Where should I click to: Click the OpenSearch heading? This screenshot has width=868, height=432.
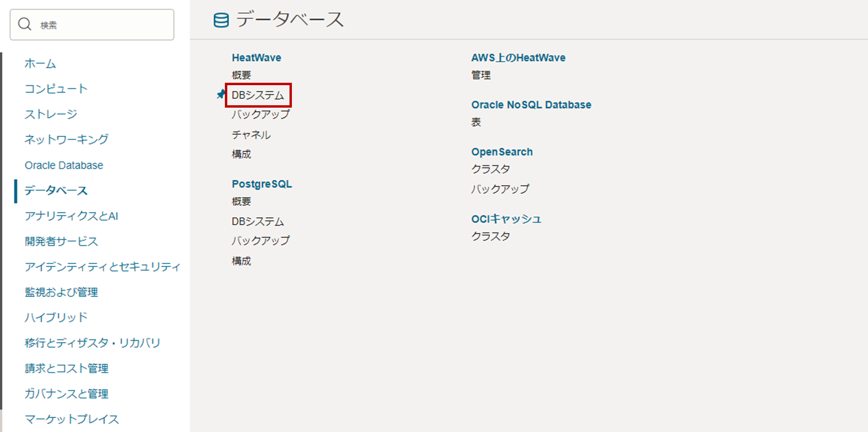click(x=502, y=152)
